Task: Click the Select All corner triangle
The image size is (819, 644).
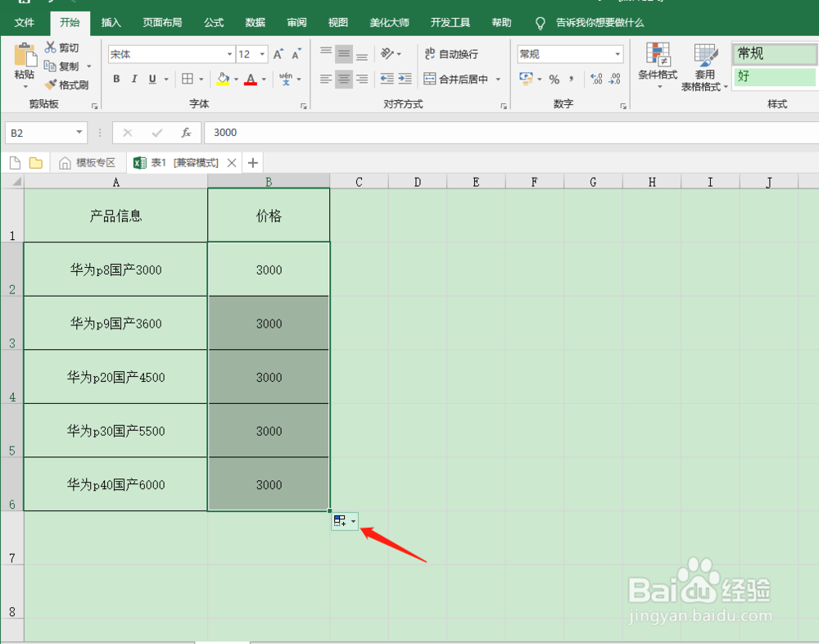Action: [x=16, y=182]
